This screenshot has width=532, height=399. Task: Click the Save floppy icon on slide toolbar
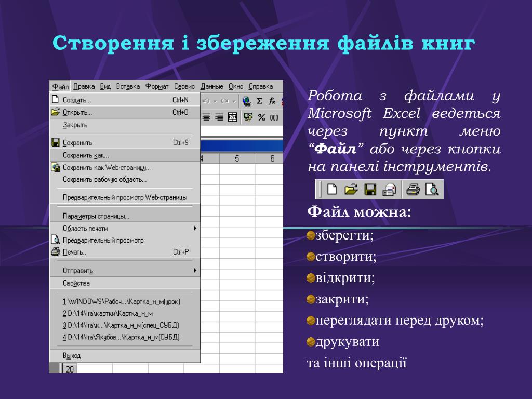click(370, 189)
